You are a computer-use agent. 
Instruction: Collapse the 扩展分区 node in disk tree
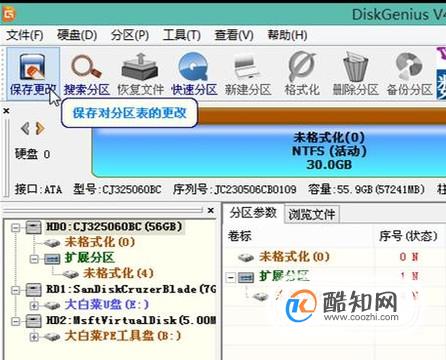click(34, 258)
